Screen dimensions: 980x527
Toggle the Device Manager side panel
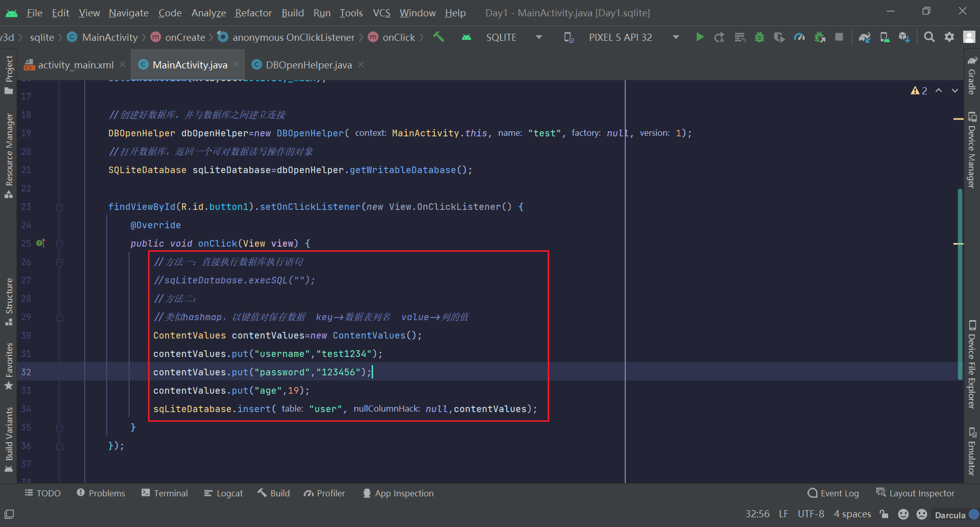coord(972,150)
